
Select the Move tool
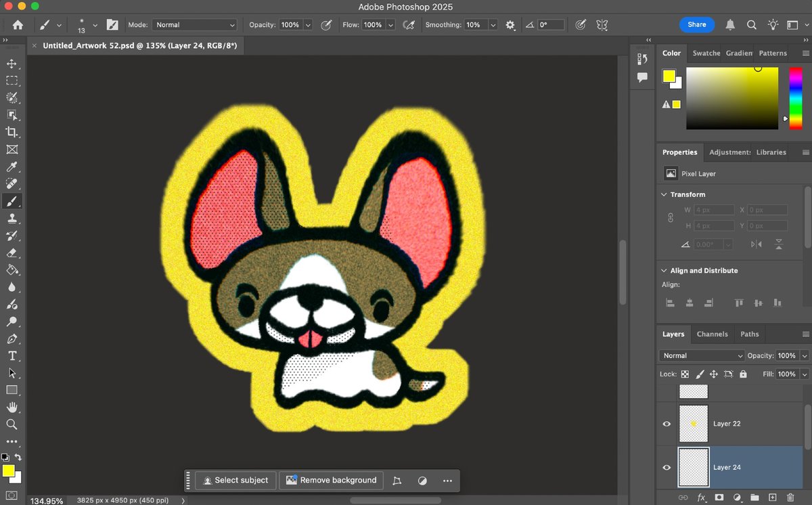coord(12,64)
